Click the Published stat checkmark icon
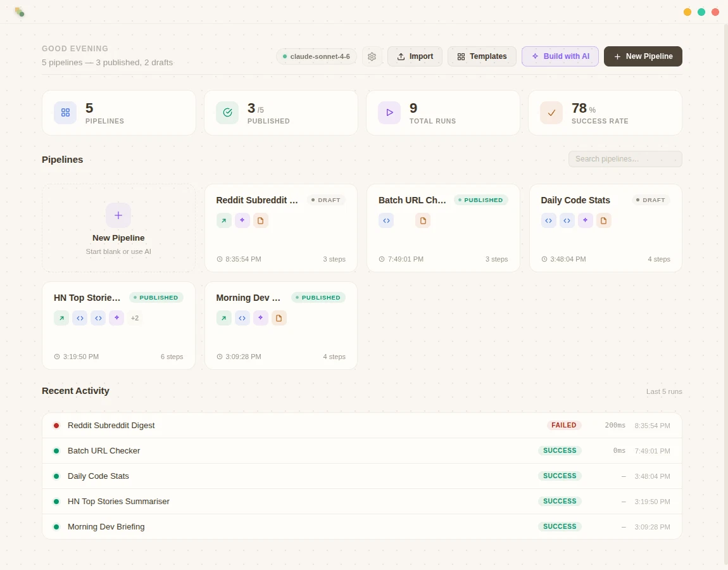Screen dimensions: 728x570 pos(227,113)
